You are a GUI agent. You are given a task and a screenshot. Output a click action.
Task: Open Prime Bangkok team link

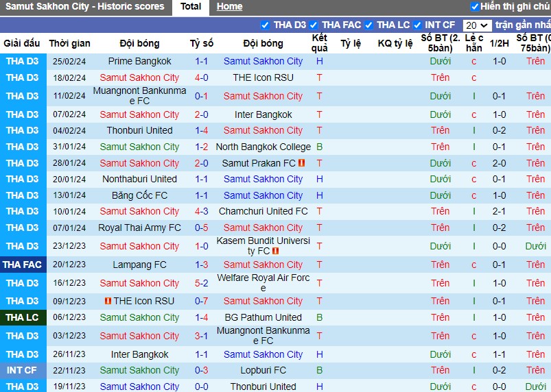tap(139, 61)
